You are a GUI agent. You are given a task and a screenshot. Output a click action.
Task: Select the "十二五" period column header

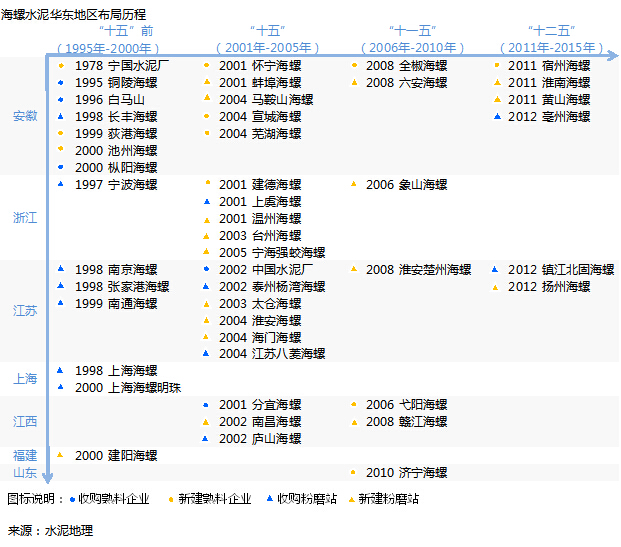(551, 30)
